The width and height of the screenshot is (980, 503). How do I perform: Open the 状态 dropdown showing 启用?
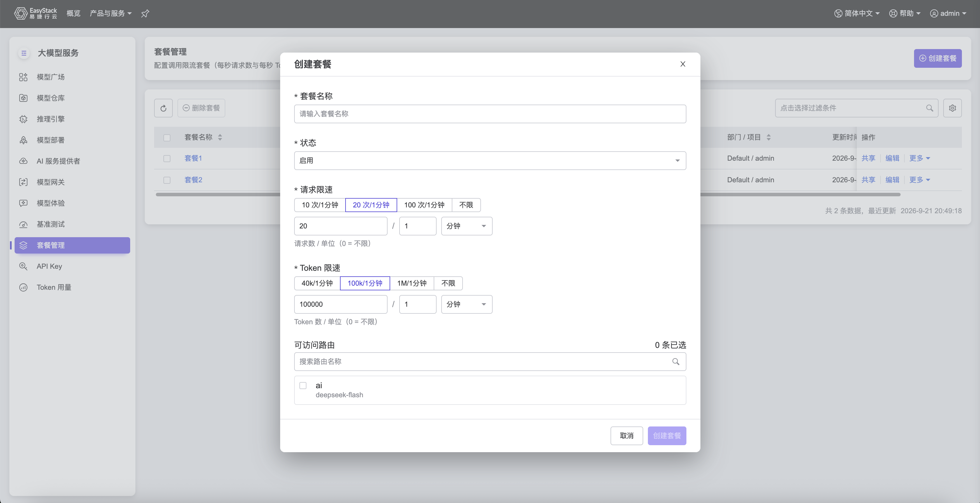coord(490,161)
